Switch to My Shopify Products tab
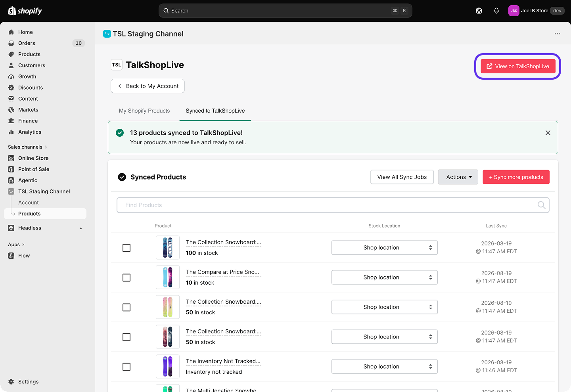 pos(144,111)
